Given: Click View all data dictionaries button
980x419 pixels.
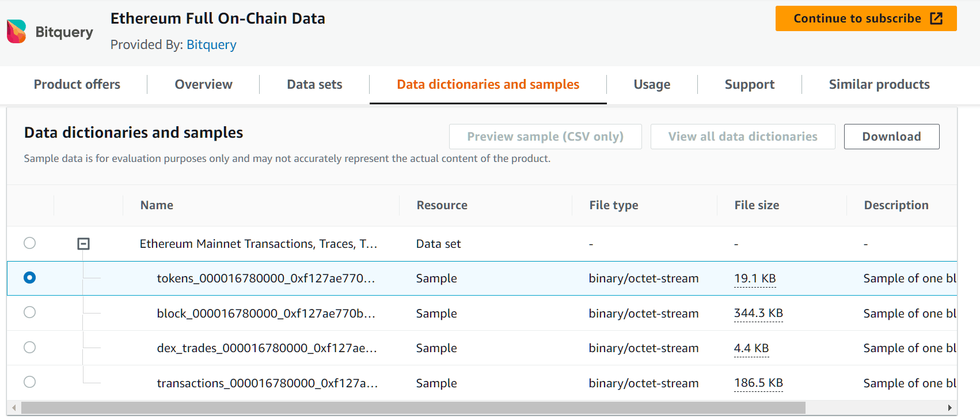Looking at the screenshot, I should (x=743, y=137).
